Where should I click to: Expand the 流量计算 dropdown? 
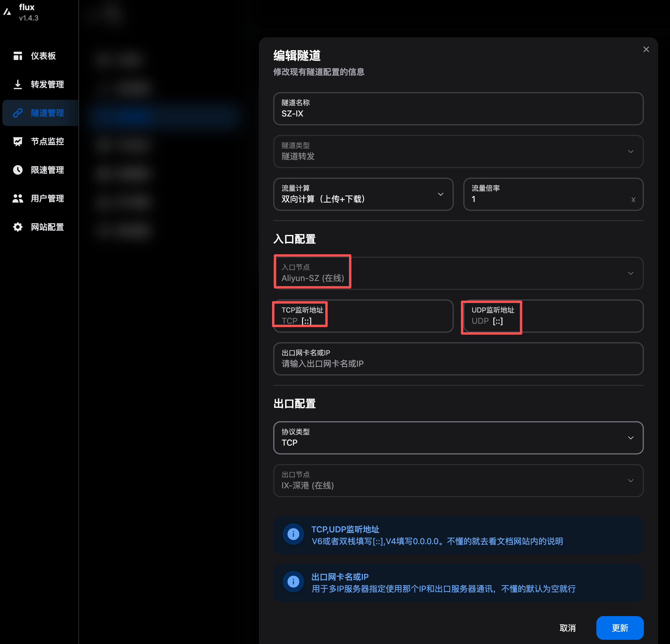(x=363, y=194)
